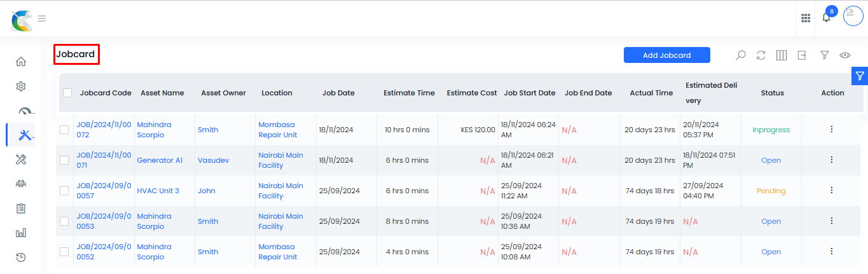Check the JOB/2024/09/00053 row checkbox
Image resolution: width=868 pixels, height=274 pixels.
click(x=64, y=221)
